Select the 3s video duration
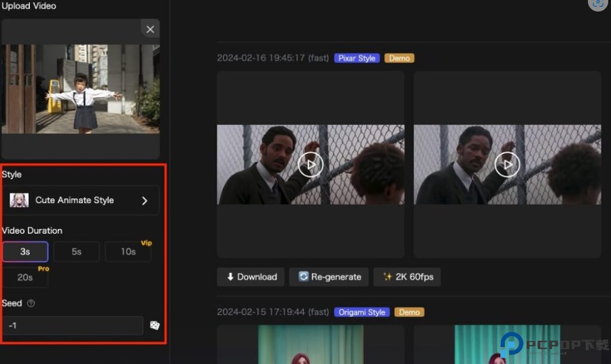The image size is (611, 364). [x=25, y=251]
